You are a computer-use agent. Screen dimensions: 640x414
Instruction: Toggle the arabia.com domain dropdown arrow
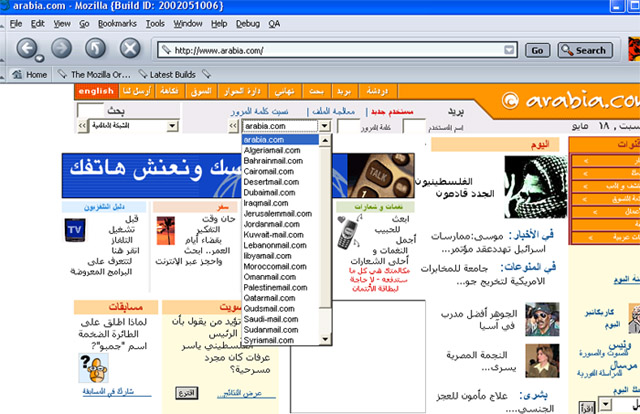coord(324,126)
